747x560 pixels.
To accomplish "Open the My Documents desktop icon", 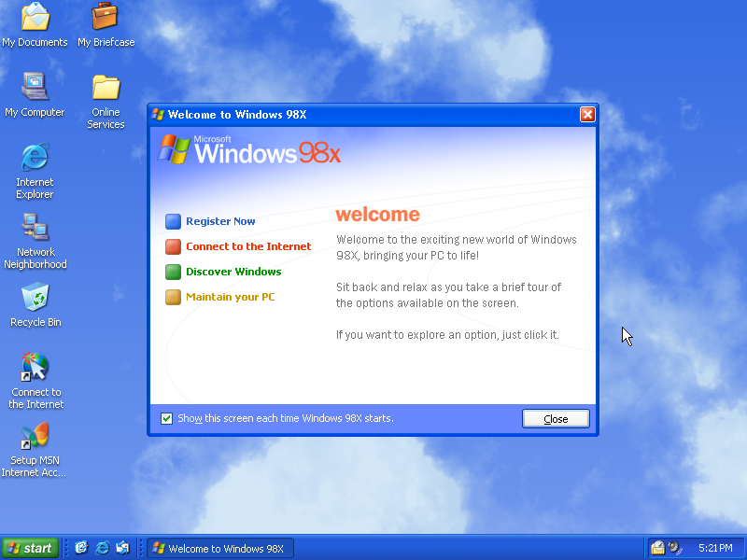I will point(35,25).
